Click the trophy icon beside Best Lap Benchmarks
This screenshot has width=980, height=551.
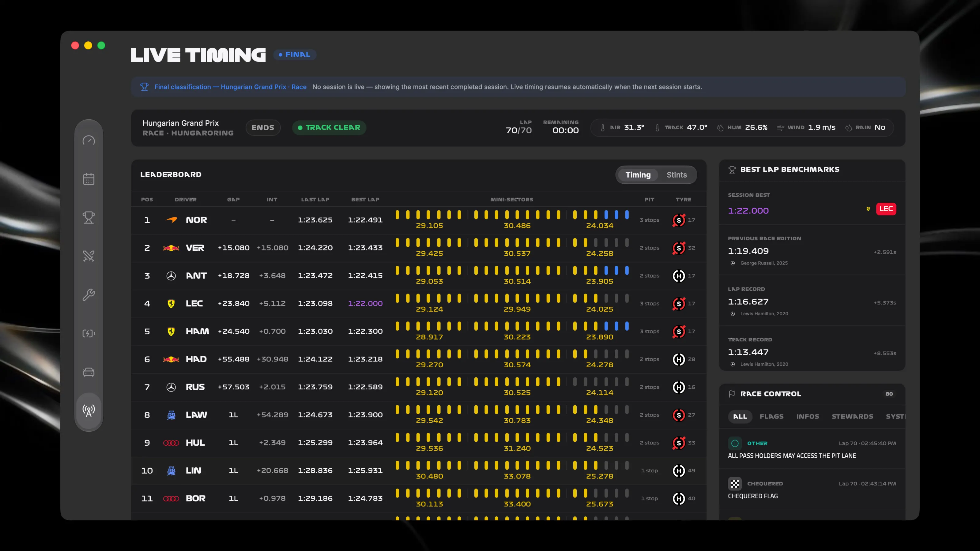[x=732, y=170]
